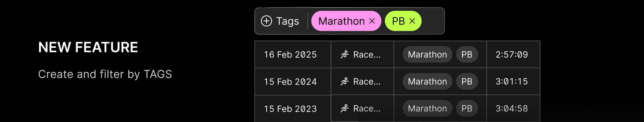Image resolution: width=644 pixels, height=122 pixels.
Task: Click the 3:04:58 time cell
Action: [x=514, y=108]
